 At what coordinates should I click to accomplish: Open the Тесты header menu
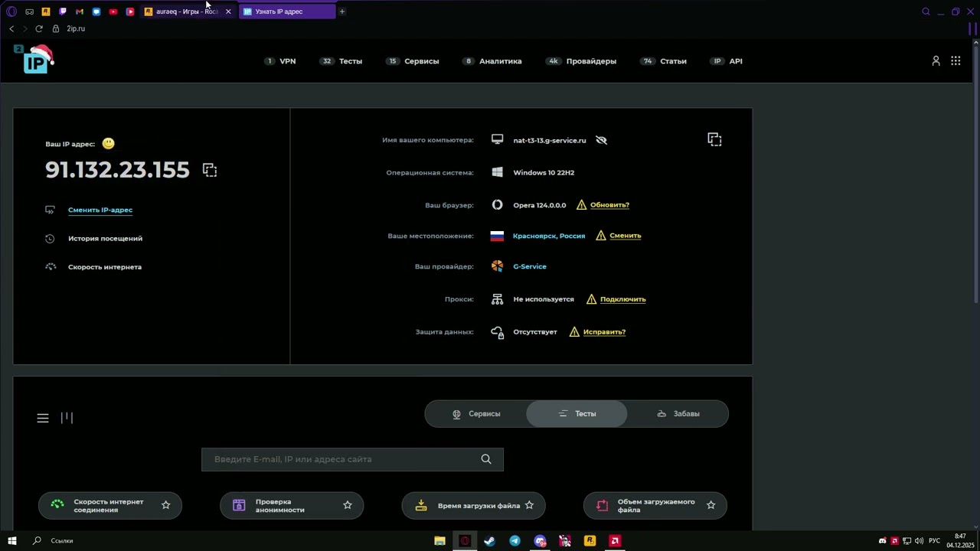341,61
